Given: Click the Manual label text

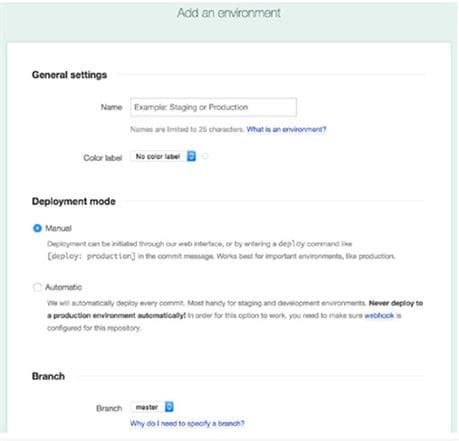Looking at the screenshot, I should [58, 228].
